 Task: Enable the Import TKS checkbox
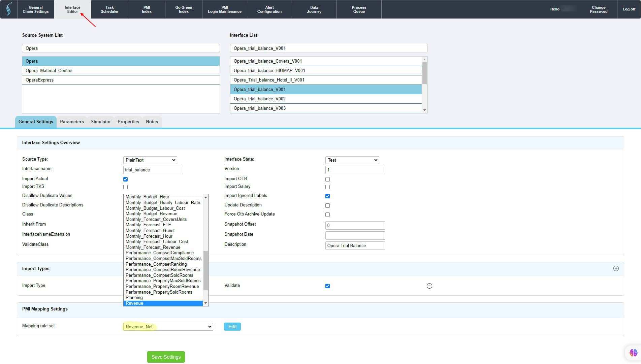[x=125, y=187]
